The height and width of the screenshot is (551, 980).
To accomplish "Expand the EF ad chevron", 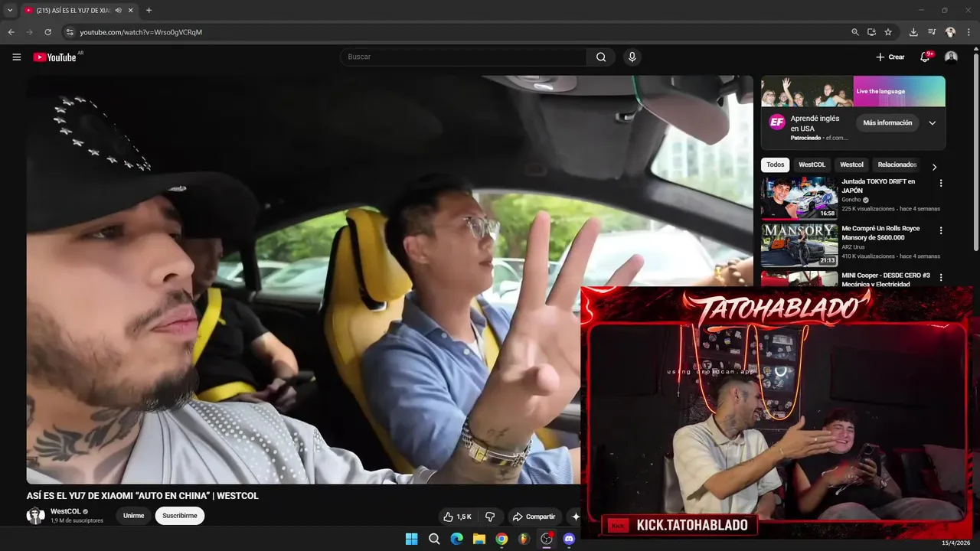I will pos(932,122).
